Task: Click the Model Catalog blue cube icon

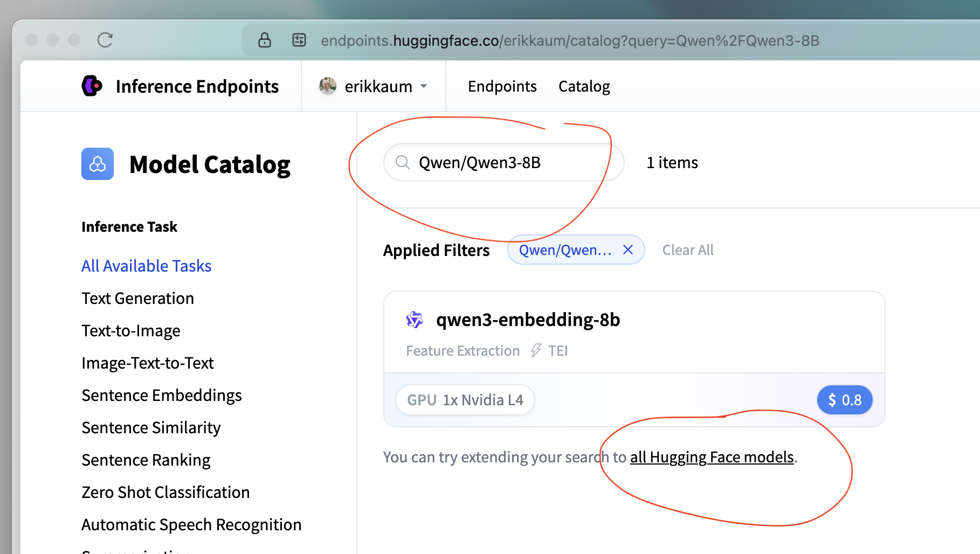Action: coord(98,164)
